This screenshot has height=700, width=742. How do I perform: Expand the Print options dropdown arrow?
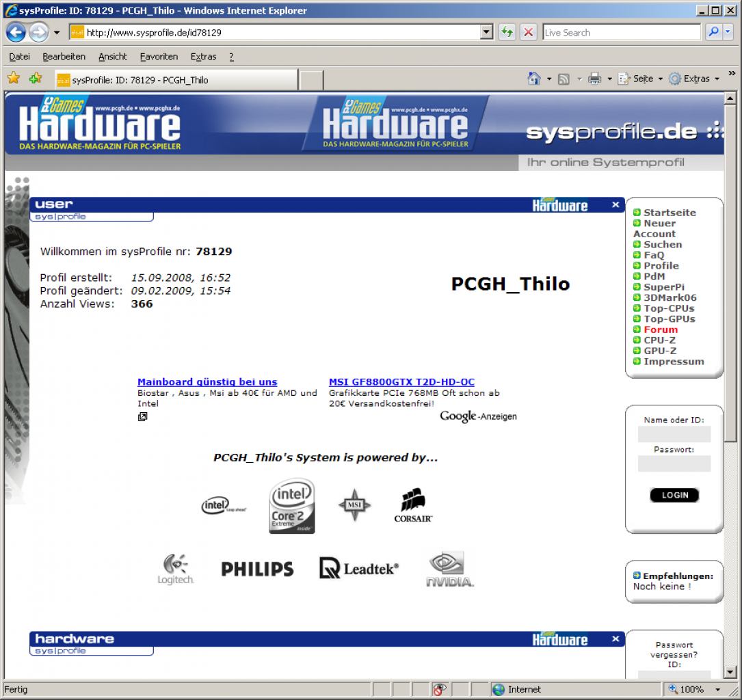[609, 79]
